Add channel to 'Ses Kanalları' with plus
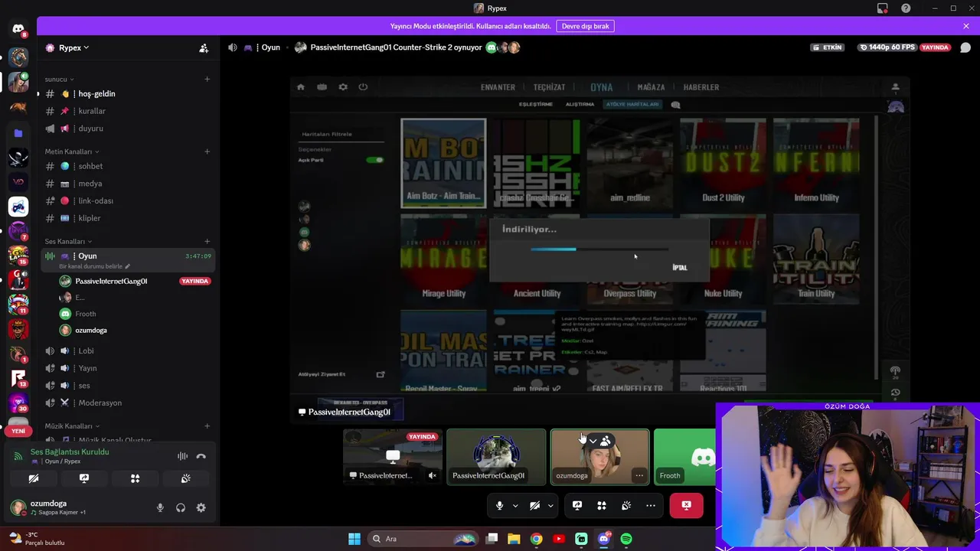The image size is (980, 551). click(x=207, y=242)
